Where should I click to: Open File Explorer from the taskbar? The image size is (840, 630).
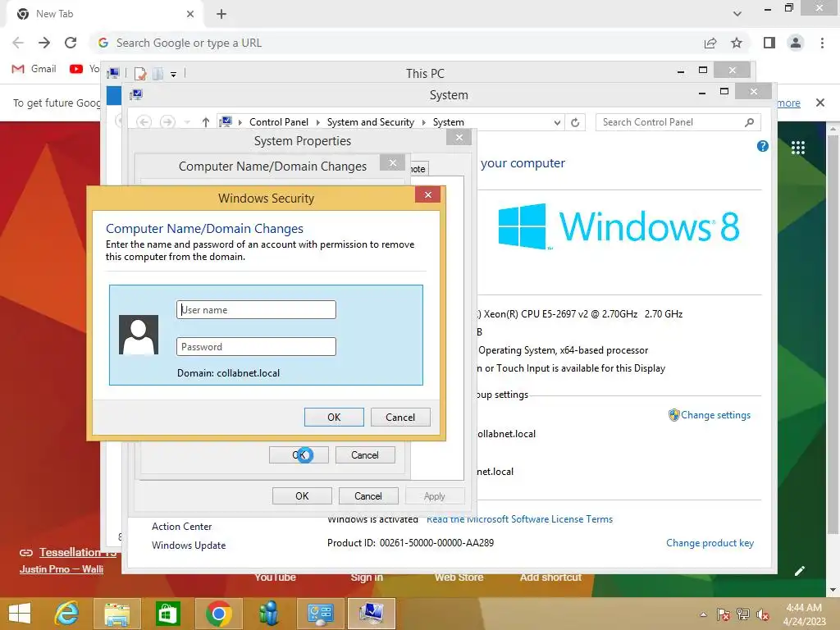pos(116,614)
